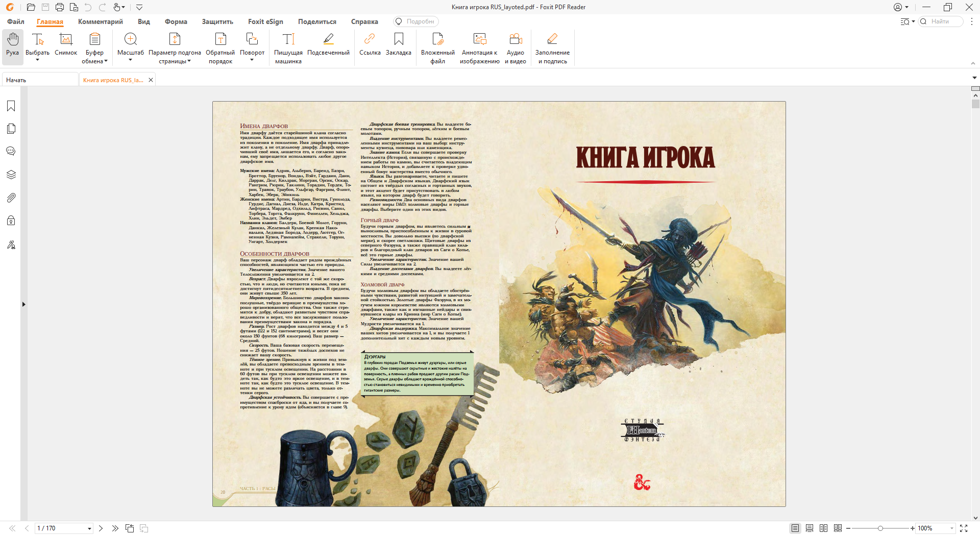
Task: Click the Подробнее tell-me search field
Action: (416, 21)
